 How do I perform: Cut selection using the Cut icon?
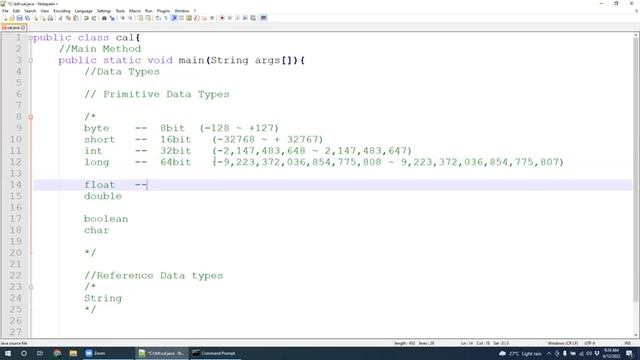60,18
